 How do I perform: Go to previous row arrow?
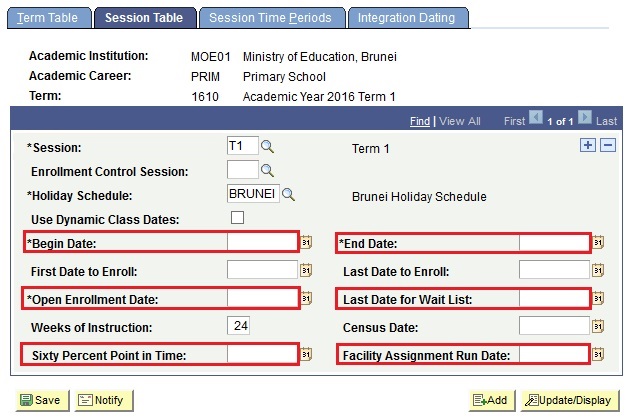pos(536,118)
